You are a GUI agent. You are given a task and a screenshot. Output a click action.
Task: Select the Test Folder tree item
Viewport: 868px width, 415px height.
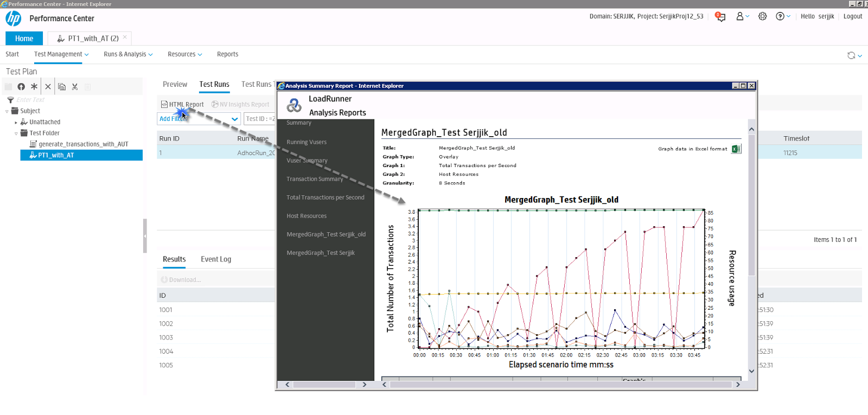coord(44,133)
